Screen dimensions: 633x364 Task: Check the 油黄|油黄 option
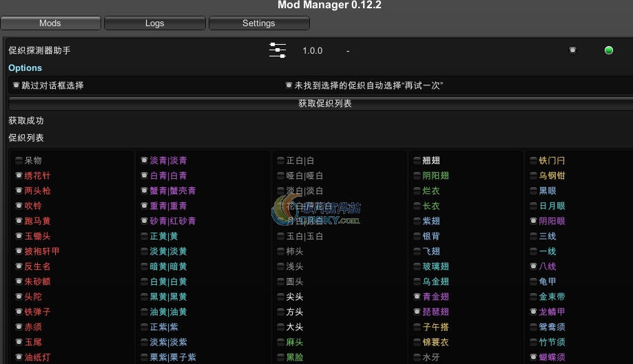tap(144, 312)
